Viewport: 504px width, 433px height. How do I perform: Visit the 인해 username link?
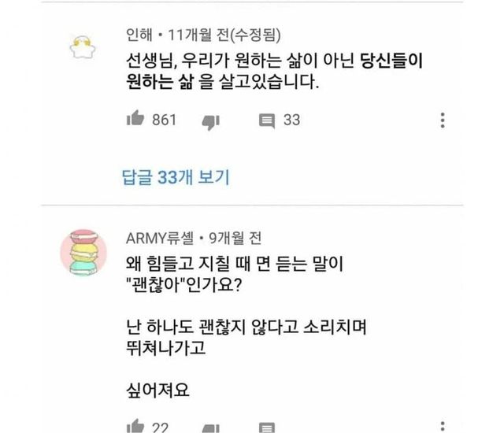[139, 35]
